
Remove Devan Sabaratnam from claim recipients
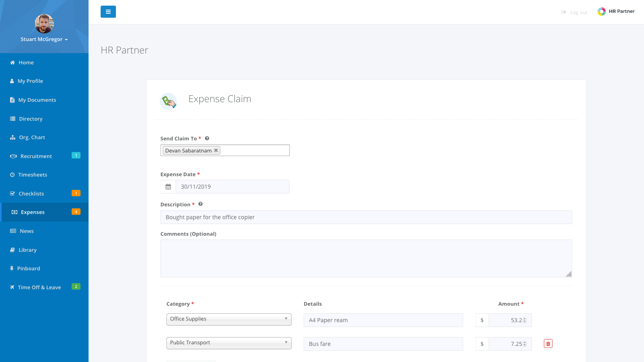coord(216,150)
